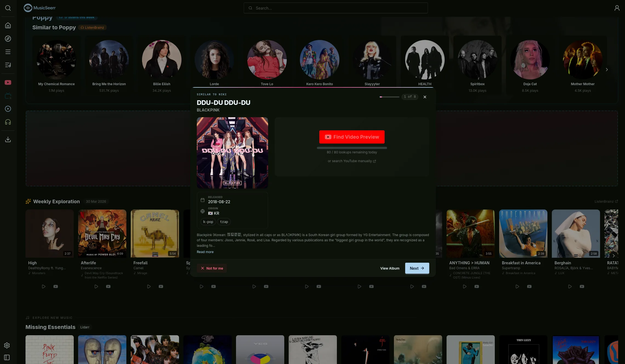Open Settings via the gear icon
Screen dimensions: 625x364
pos(7,345)
